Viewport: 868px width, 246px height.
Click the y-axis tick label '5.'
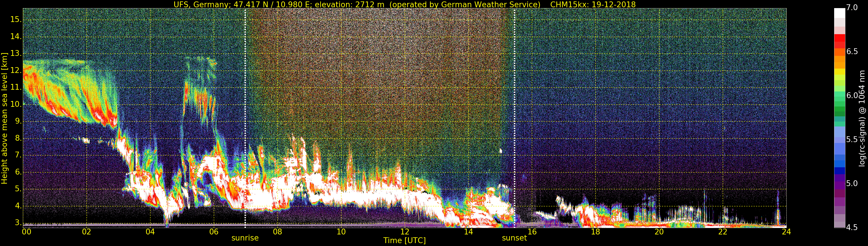[x=18, y=189]
